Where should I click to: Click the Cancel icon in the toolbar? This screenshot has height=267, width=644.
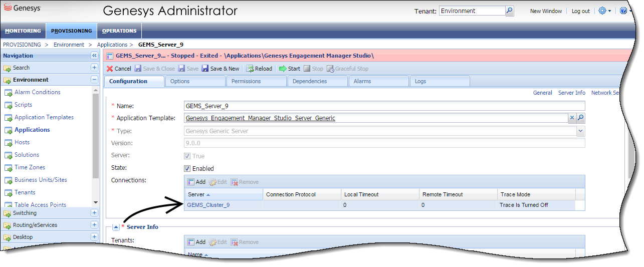pos(110,69)
